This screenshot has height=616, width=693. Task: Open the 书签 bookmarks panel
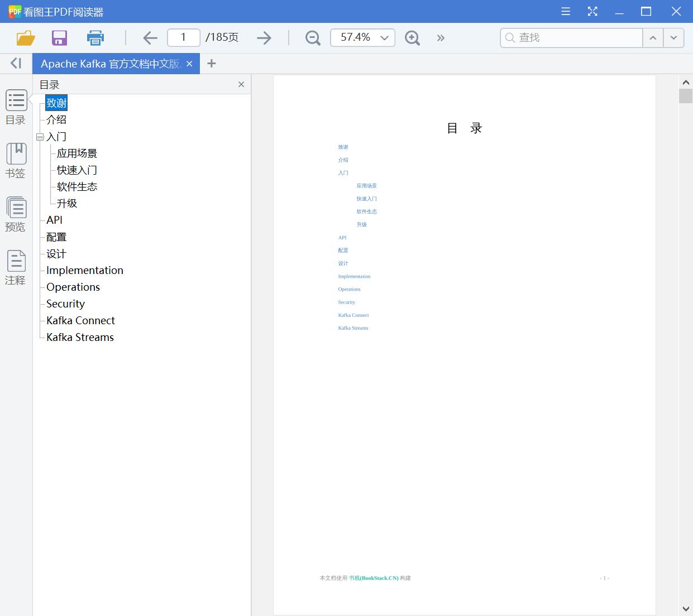(x=16, y=161)
